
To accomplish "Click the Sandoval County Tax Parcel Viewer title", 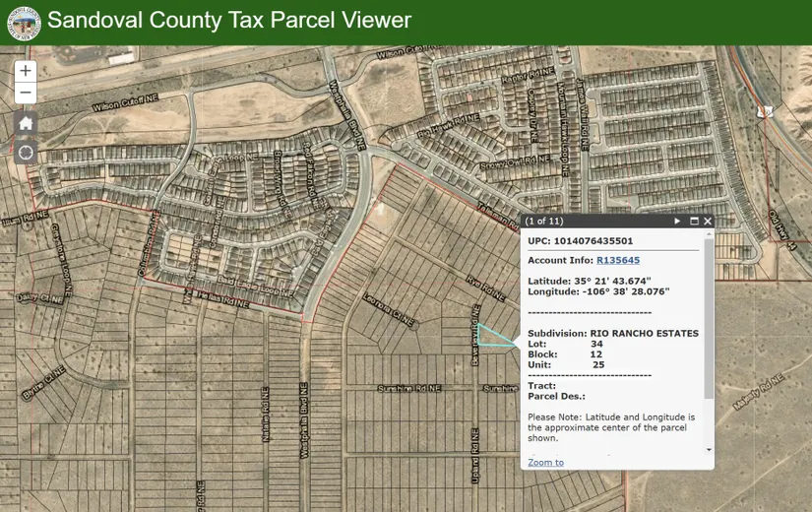I will 229,21.
